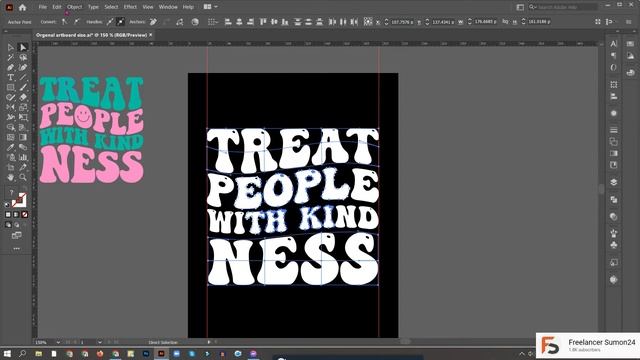
Task: Step the W width value
Action: pyautogui.click(x=469, y=22)
